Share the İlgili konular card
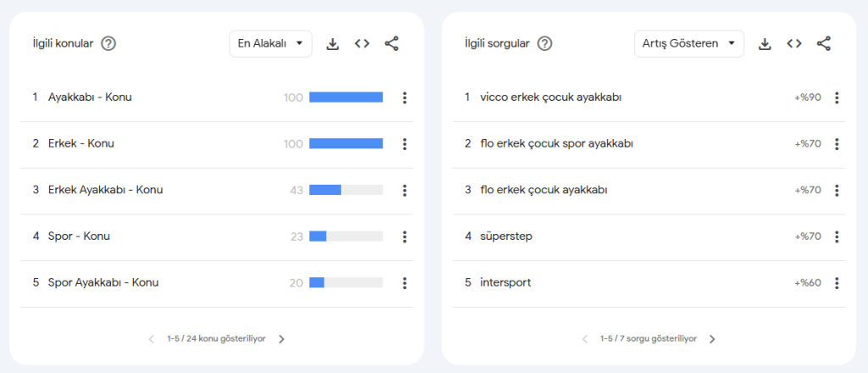 (x=391, y=44)
